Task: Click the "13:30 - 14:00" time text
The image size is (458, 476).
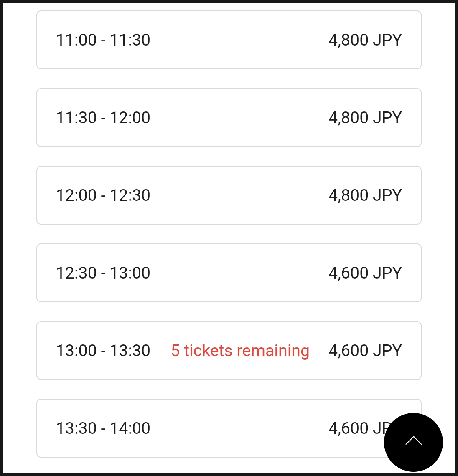Action: click(x=103, y=428)
